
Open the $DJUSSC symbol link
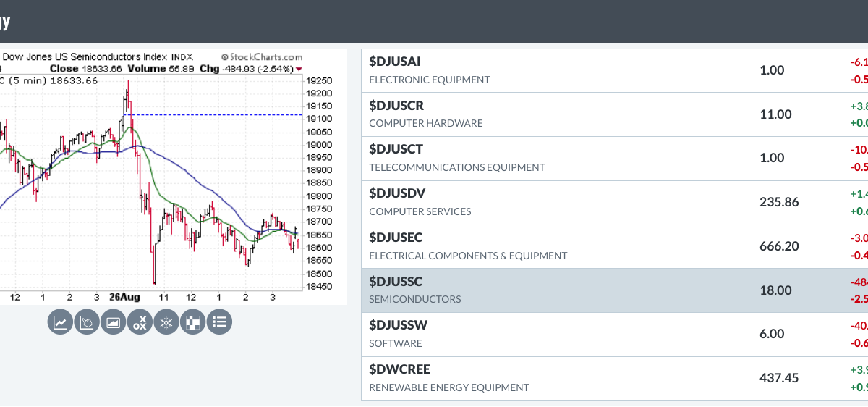[x=396, y=281]
